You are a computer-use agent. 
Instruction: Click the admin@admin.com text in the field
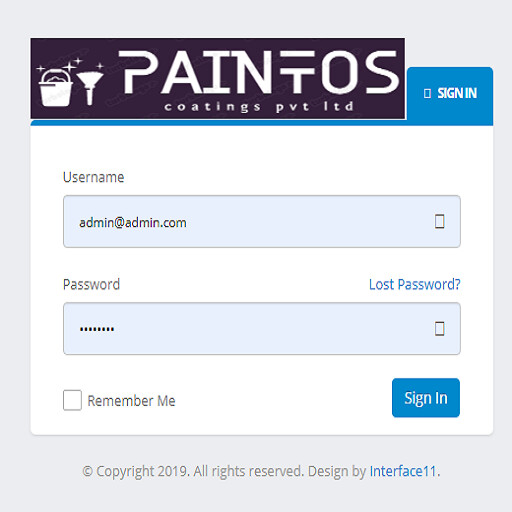coord(133,222)
